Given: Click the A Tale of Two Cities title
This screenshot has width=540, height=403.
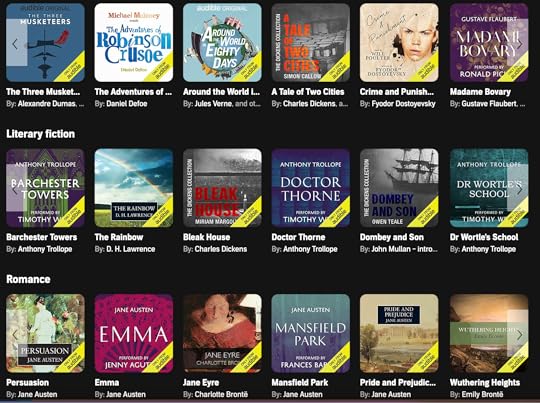Looking at the screenshot, I should (308, 92).
